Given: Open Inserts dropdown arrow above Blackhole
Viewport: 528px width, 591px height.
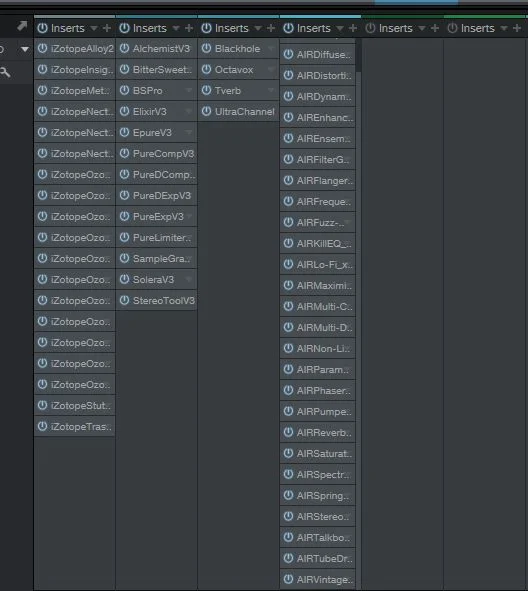Looking at the screenshot, I should [x=258, y=29].
